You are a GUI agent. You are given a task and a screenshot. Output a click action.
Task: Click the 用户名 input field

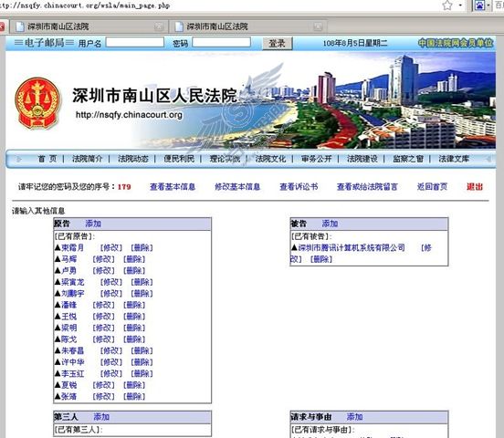[135, 42]
